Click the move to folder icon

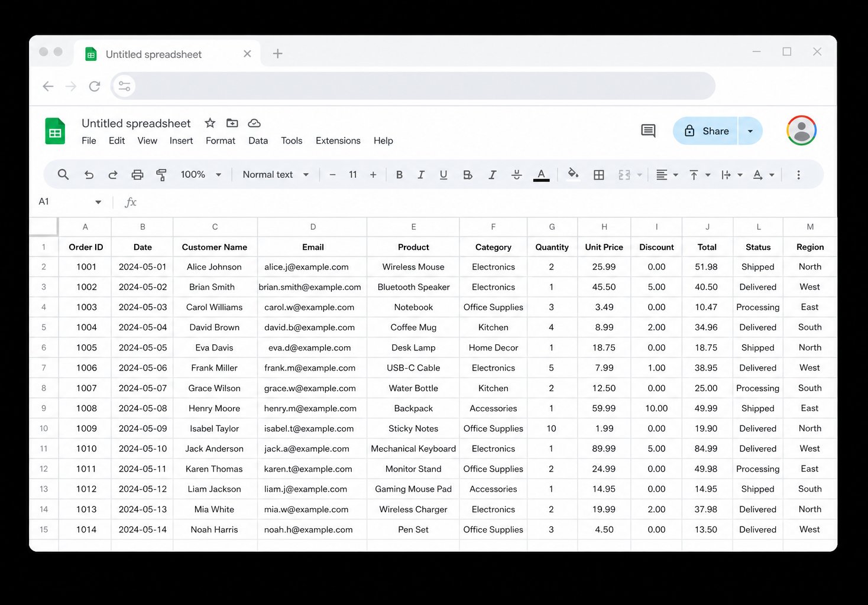232,123
